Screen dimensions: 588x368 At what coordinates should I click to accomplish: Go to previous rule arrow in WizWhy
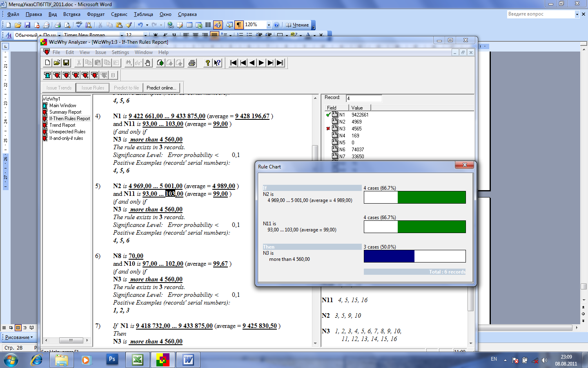tap(252, 63)
